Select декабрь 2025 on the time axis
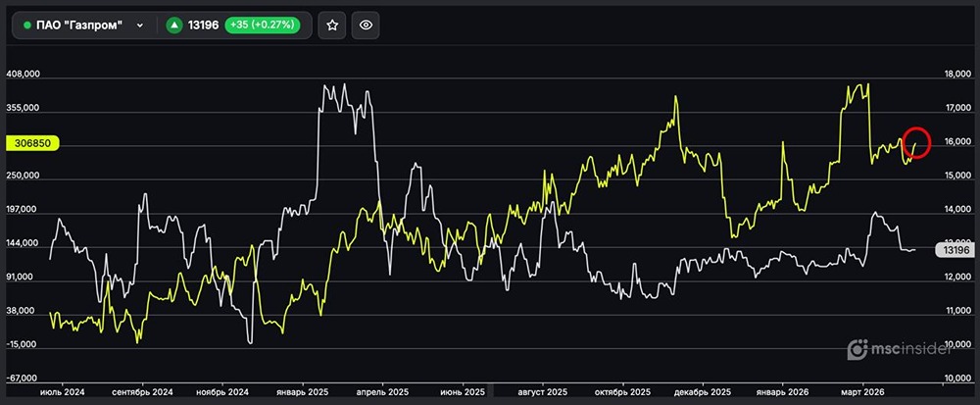Viewport: 980px width, 405px height. 706,392
